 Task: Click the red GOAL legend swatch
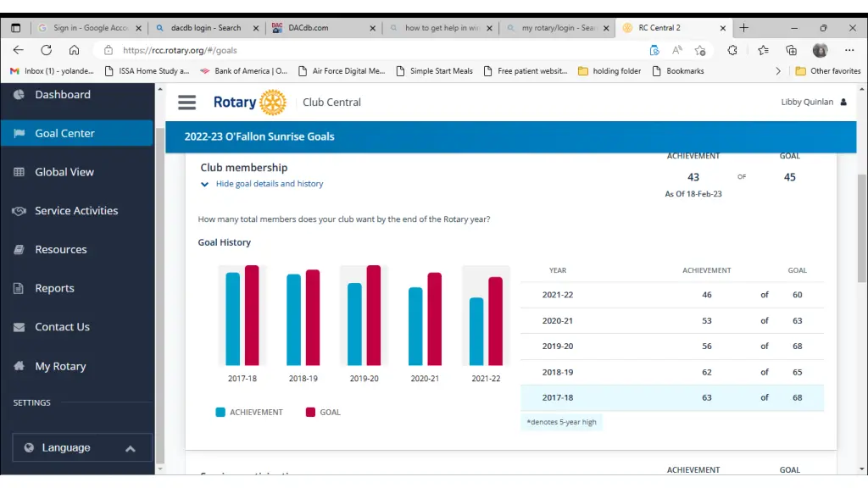(x=310, y=413)
